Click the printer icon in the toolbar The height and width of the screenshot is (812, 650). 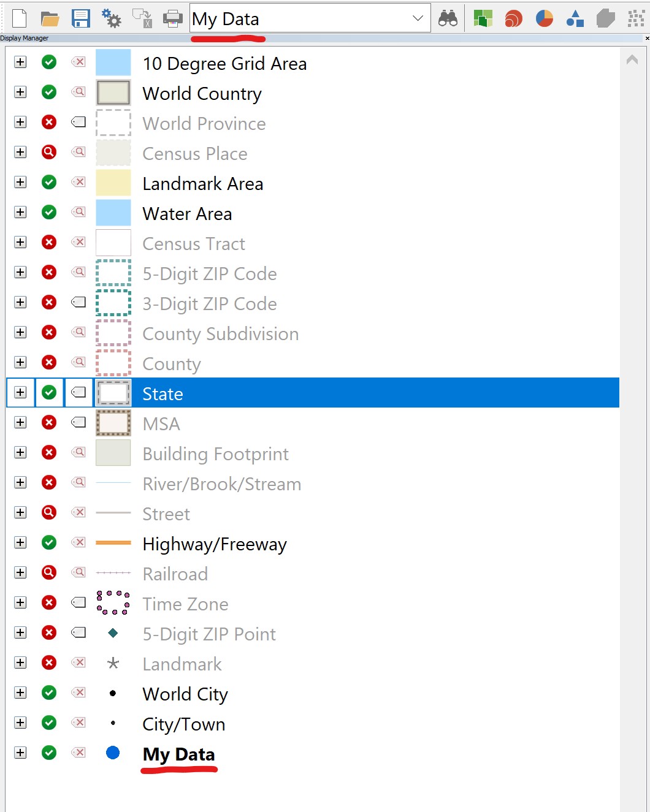tap(173, 18)
